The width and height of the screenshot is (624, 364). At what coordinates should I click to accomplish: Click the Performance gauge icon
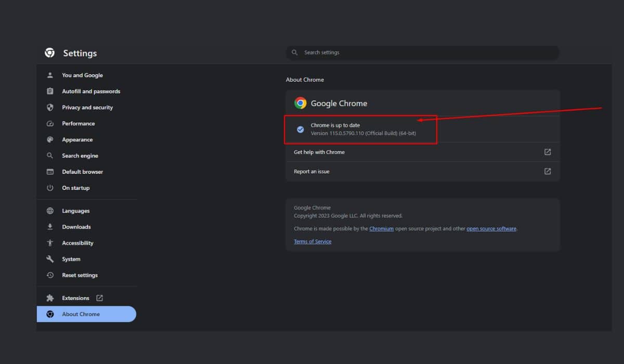coord(50,124)
